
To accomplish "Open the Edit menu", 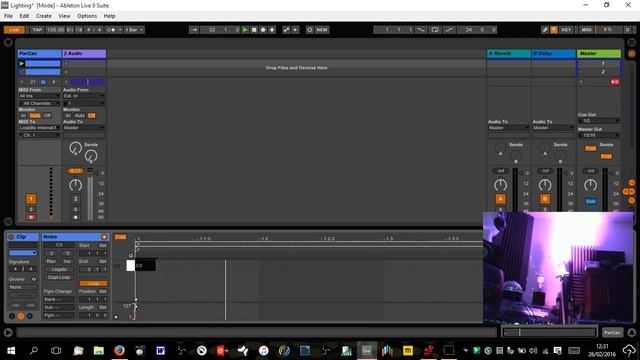I will (24, 16).
